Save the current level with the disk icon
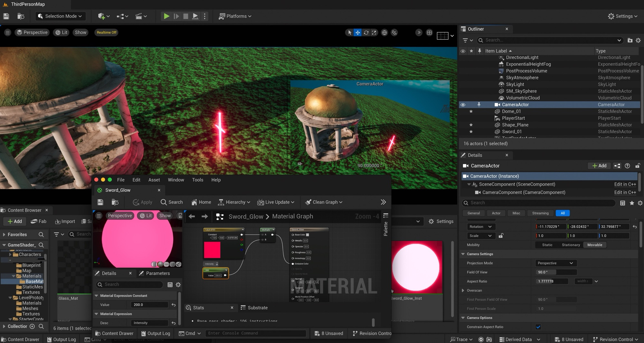The height and width of the screenshot is (343, 644). click(6, 16)
